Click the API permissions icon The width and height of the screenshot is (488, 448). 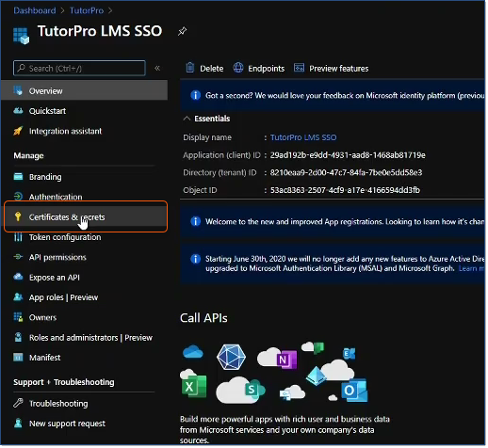tap(18, 257)
